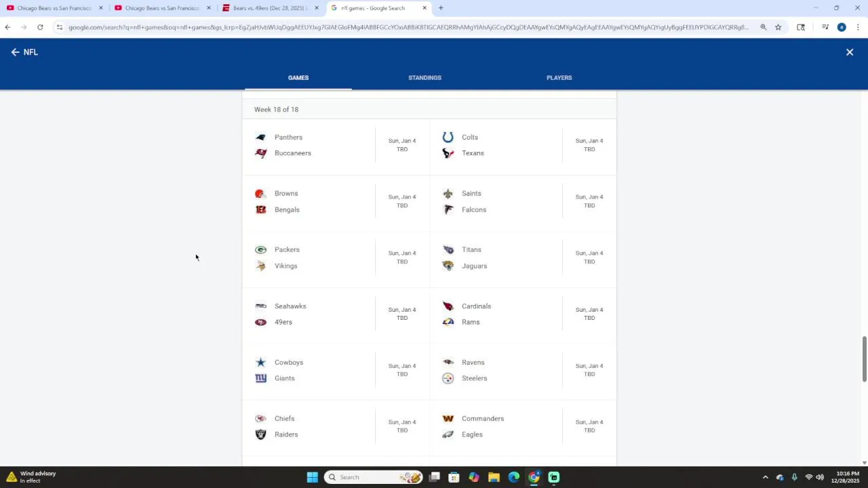This screenshot has height=488, width=868.
Task: Select the Games tab
Action: [298, 78]
